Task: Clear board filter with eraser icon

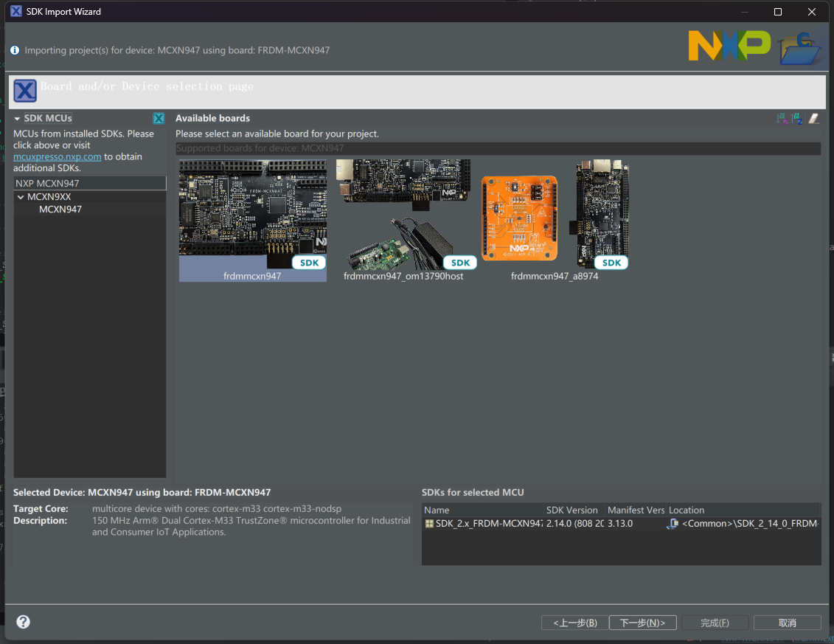Action: (x=814, y=118)
